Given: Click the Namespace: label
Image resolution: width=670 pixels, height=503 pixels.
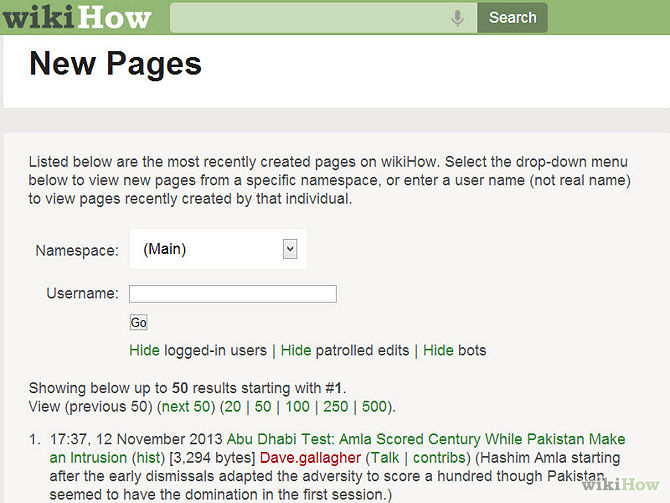Looking at the screenshot, I should [77, 250].
